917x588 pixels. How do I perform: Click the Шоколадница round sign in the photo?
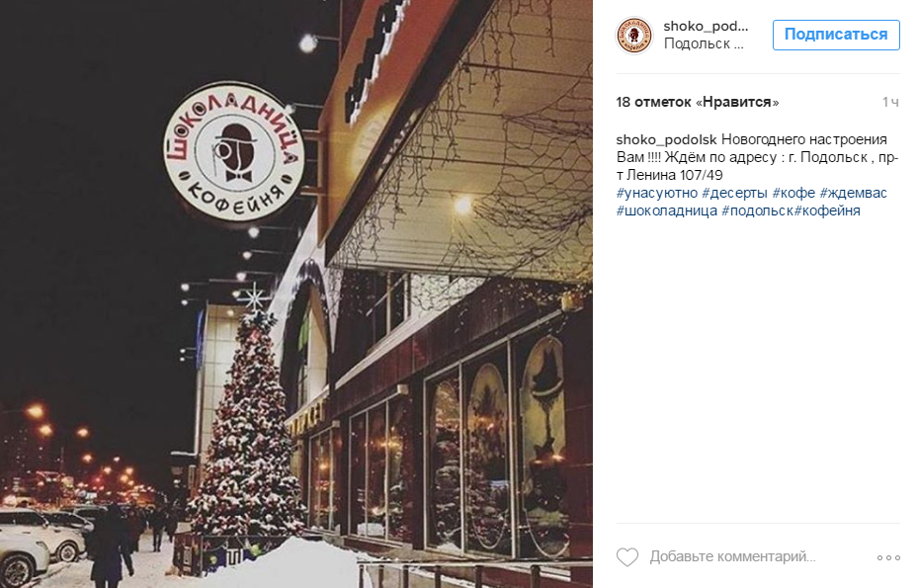[x=234, y=151]
